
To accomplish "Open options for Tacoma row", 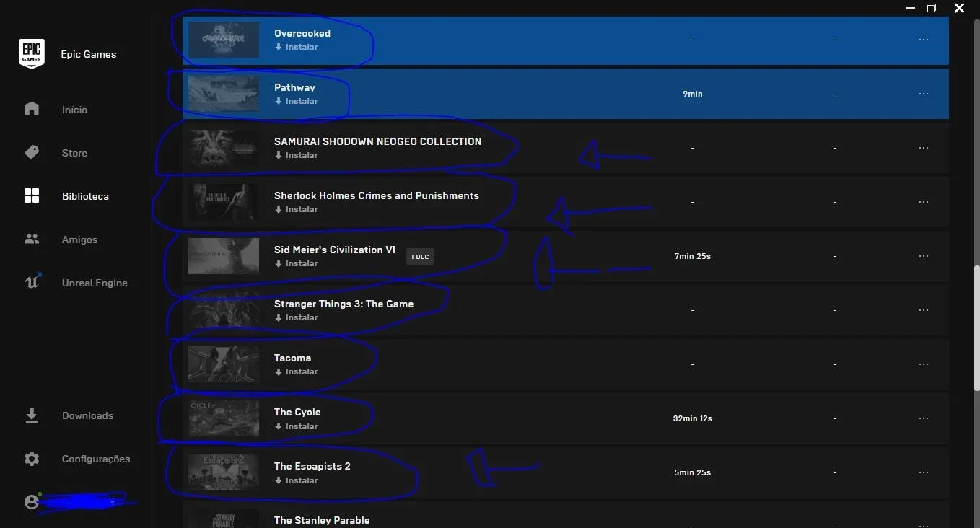I will (924, 364).
